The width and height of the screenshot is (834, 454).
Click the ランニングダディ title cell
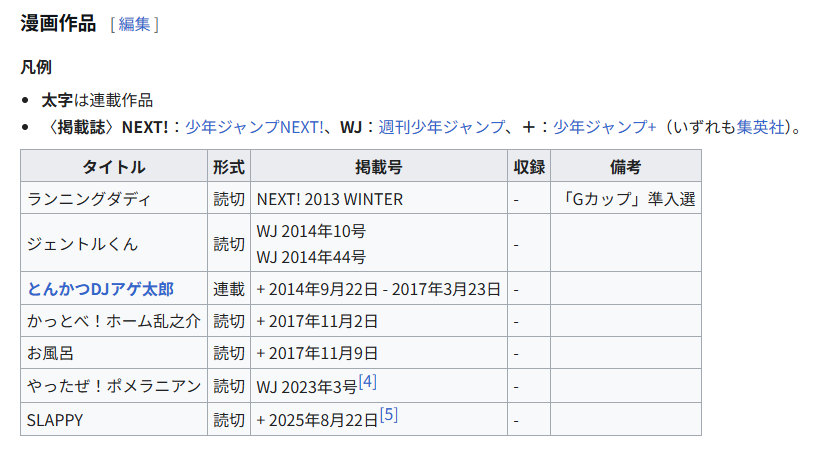pos(90,199)
